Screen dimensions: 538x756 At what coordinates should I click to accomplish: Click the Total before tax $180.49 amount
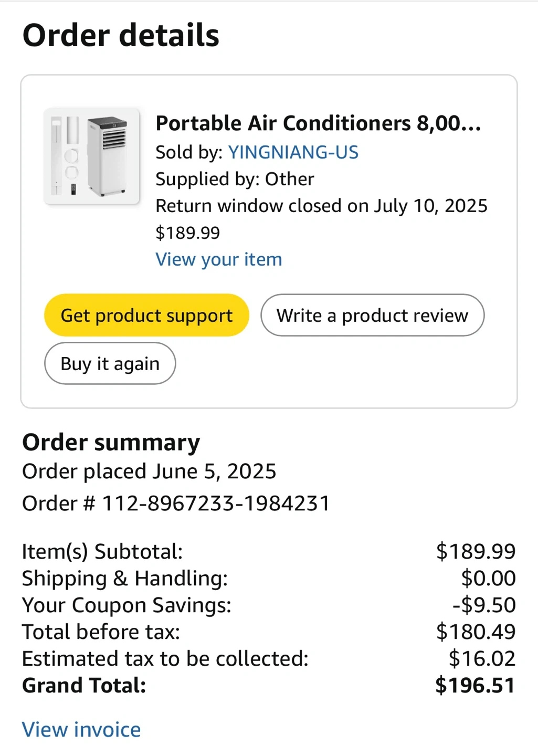point(476,632)
